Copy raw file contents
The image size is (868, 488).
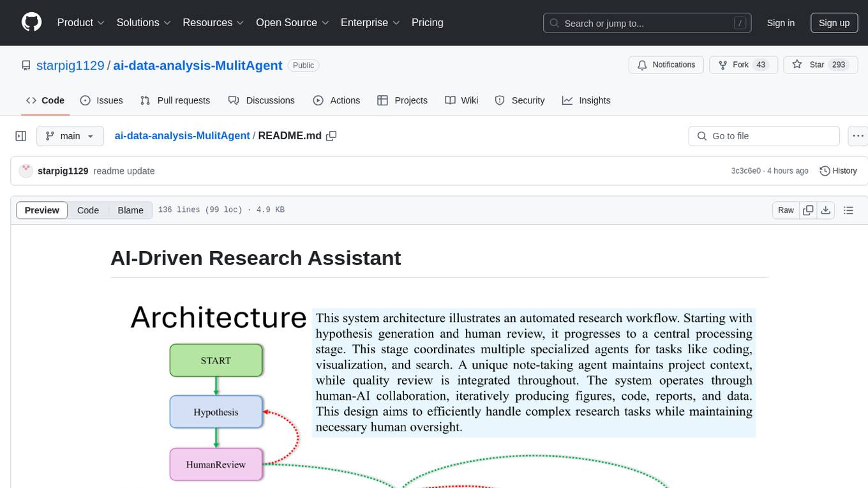click(808, 210)
